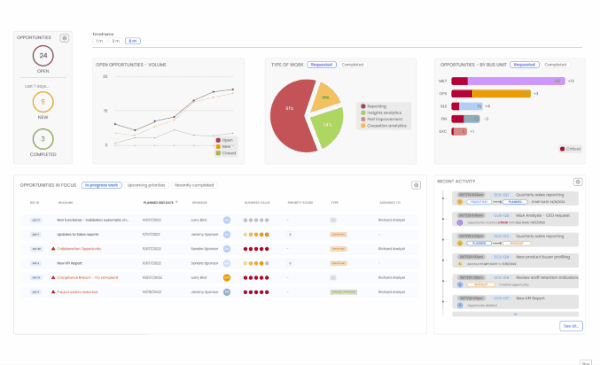Switch Bus Unit chart to Requested

click(x=524, y=65)
